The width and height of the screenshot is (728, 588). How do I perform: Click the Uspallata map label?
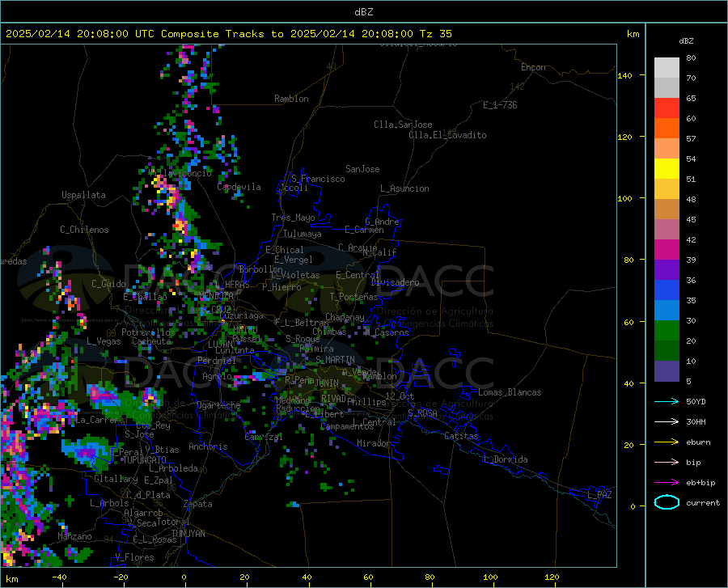(x=83, y=195)
